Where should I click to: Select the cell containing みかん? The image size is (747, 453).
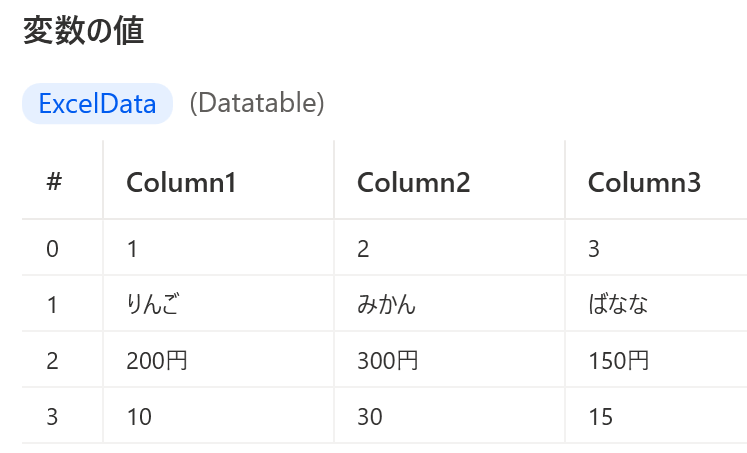point(449,303)
